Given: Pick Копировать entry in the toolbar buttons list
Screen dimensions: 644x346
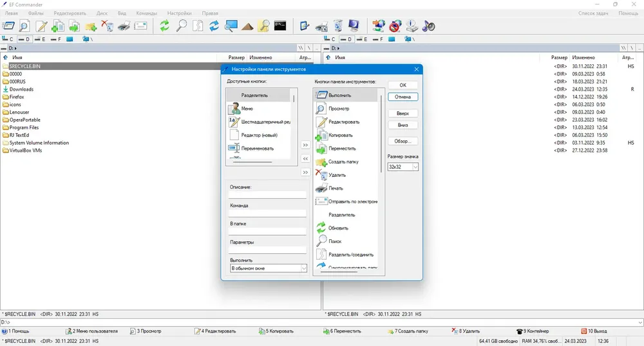Looking at the screenshot, I should [345, 135].
